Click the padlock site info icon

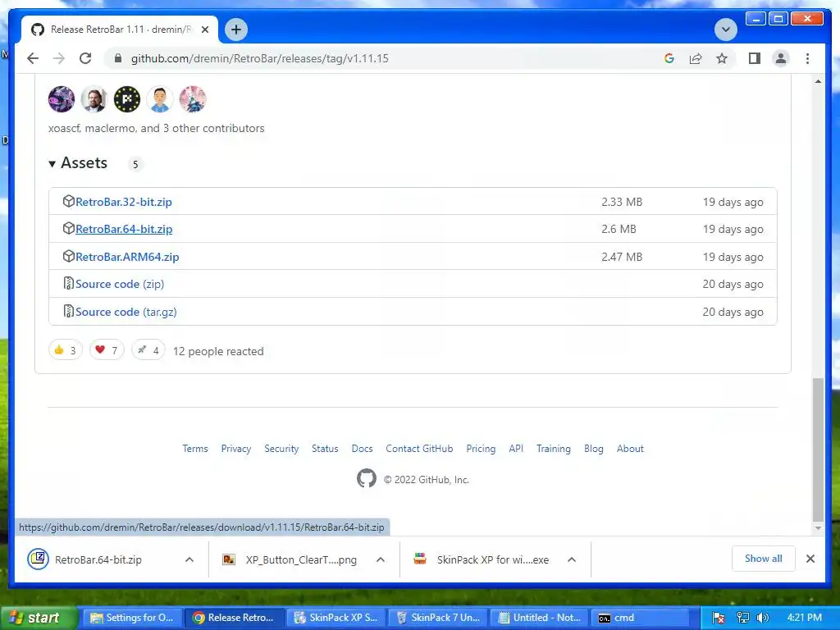coord(118,58)
